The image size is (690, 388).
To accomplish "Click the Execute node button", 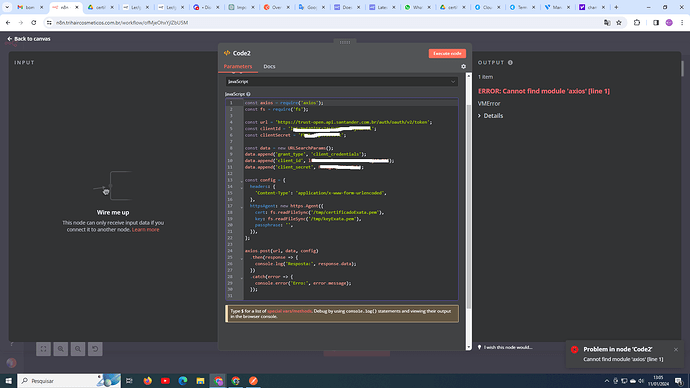I will pyautogui.click(x=447, y=53).
